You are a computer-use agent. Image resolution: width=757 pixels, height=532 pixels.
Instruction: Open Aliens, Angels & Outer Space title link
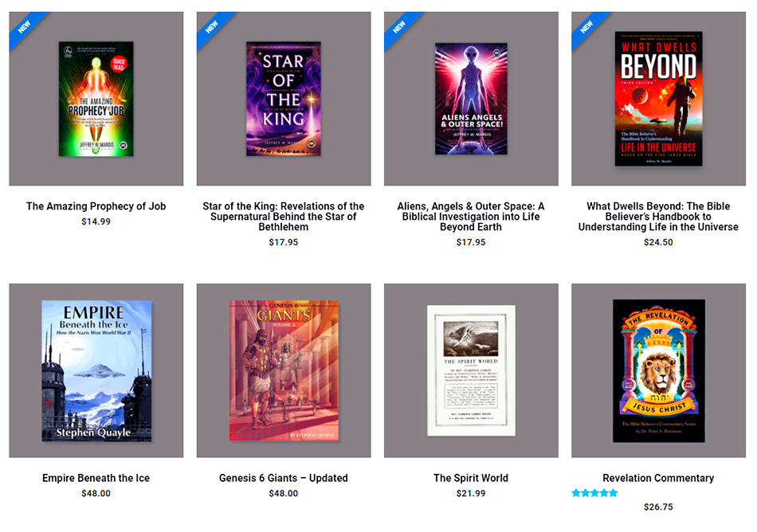(471, 217)
